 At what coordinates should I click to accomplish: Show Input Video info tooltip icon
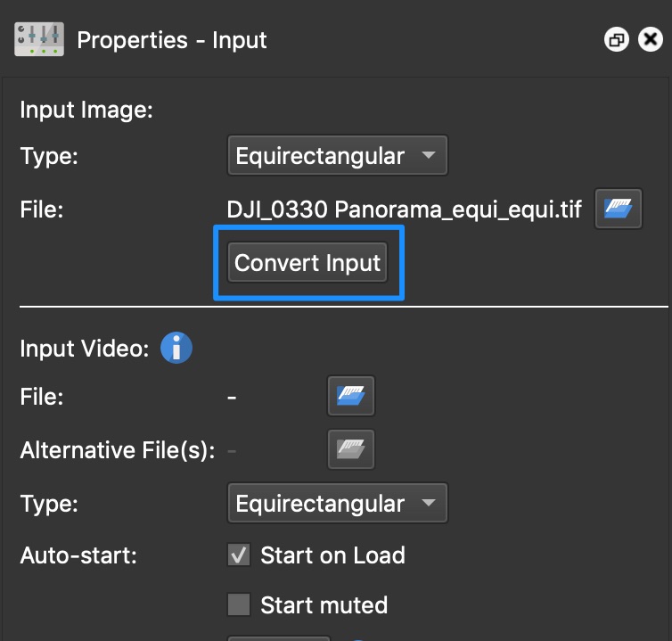(x=176, y=348)
